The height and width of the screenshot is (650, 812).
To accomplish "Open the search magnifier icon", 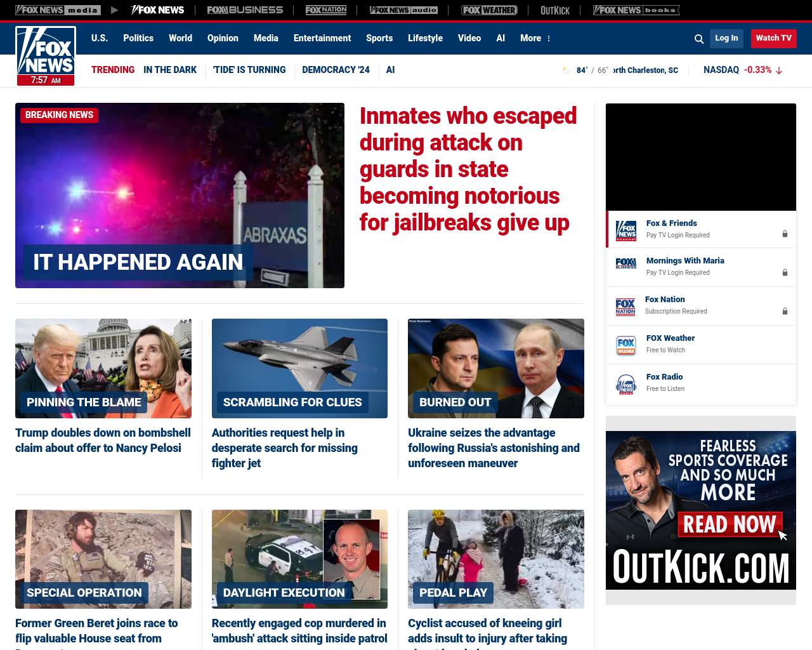I will tap(699, 39).
